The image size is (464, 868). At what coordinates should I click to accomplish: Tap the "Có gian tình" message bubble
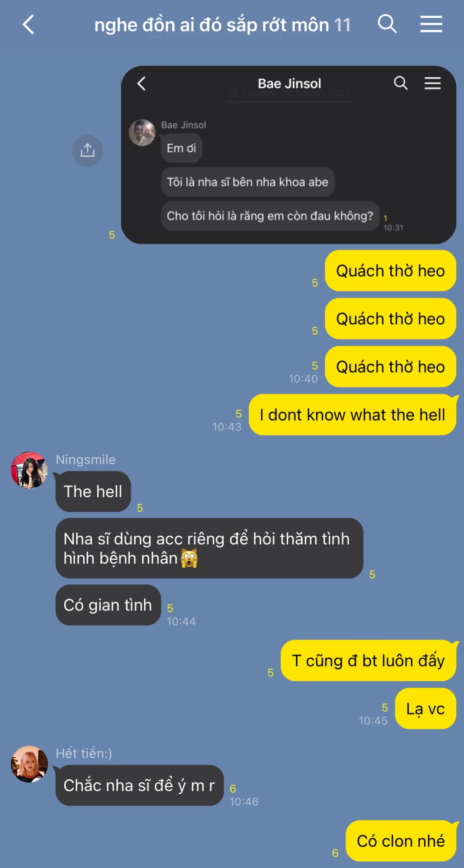(108, 605)
